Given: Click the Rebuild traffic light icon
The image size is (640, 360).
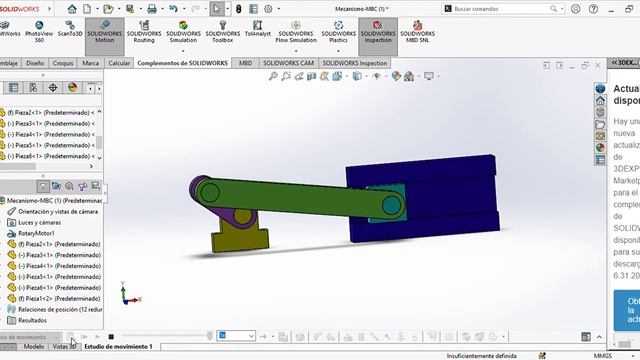Looking at the screenshot, I should [239, 9].
